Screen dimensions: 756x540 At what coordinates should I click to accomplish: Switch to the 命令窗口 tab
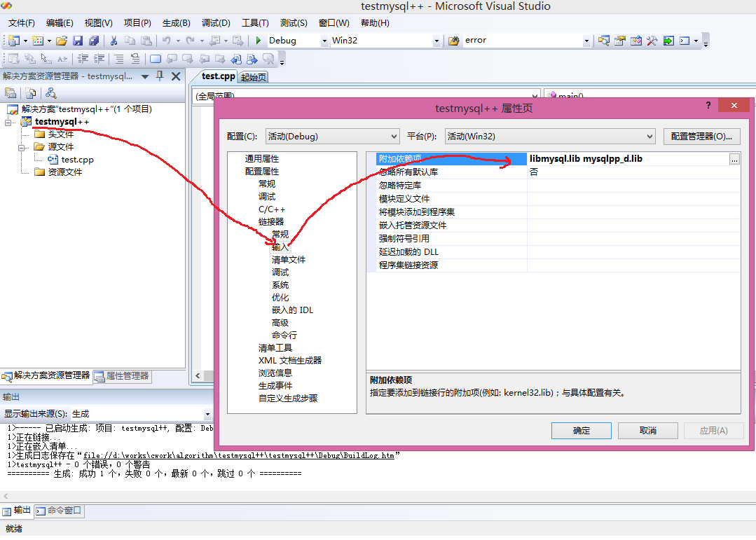click(x=60, y=511)
